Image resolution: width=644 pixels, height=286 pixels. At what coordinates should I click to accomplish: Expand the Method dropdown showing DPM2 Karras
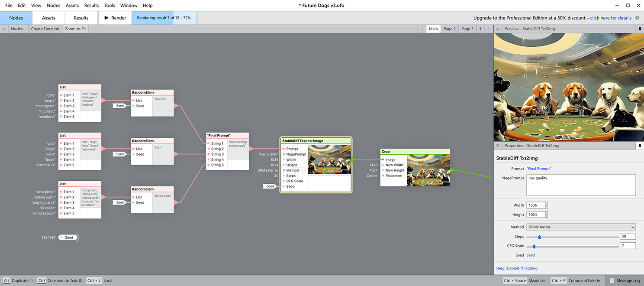pos(581,227)
